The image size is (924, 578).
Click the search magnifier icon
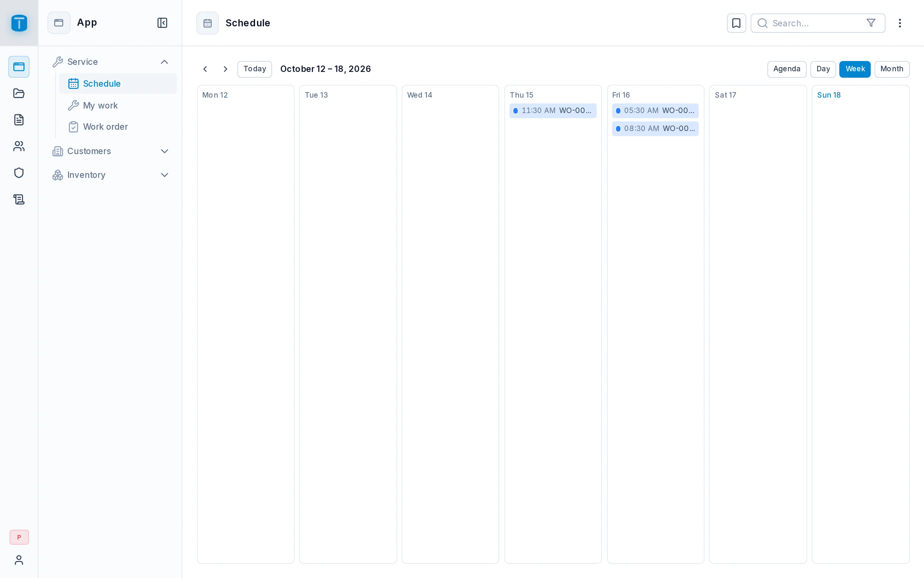[763, 23]
